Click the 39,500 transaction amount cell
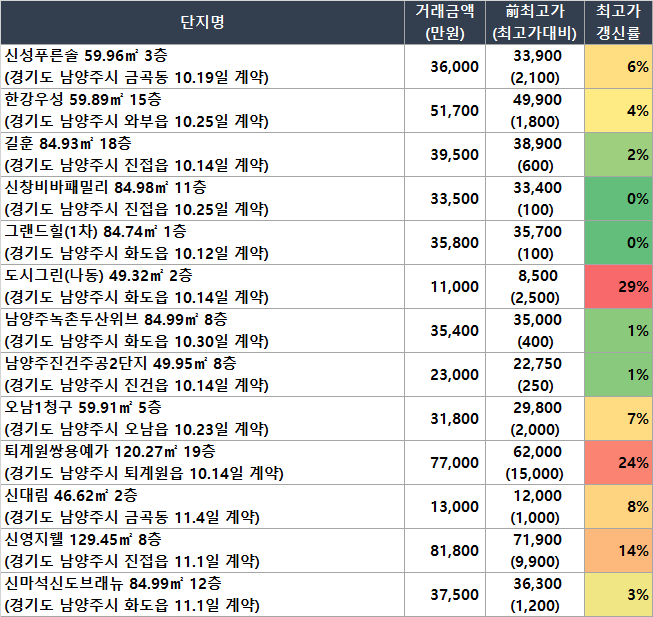Screen dimensions: 653x617 click(445, 155)
